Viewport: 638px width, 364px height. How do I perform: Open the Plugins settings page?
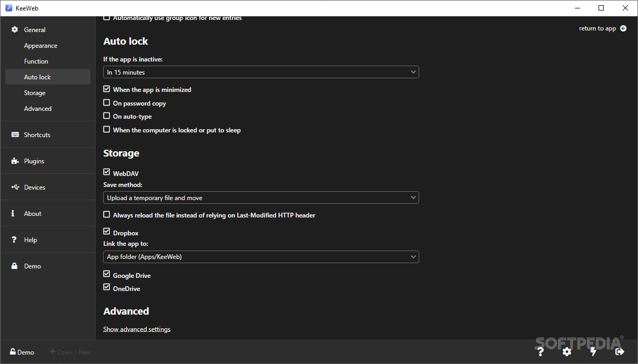coord(48,161)
